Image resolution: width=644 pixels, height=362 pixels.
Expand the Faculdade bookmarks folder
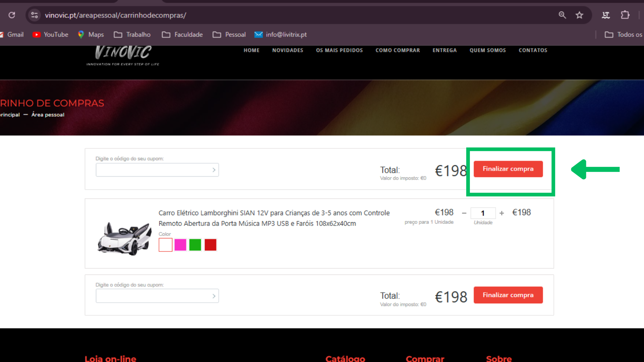point(182,35)
